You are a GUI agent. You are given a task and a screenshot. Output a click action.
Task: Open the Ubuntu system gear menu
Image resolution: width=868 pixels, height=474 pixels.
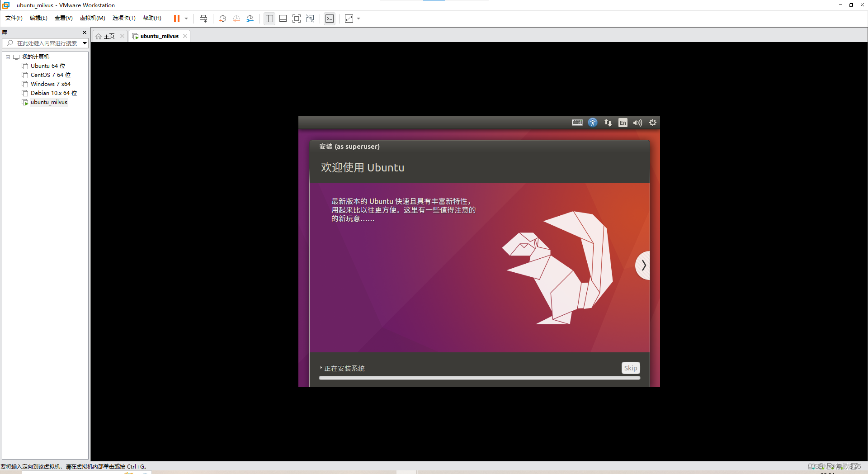click(x=653, y=123)
